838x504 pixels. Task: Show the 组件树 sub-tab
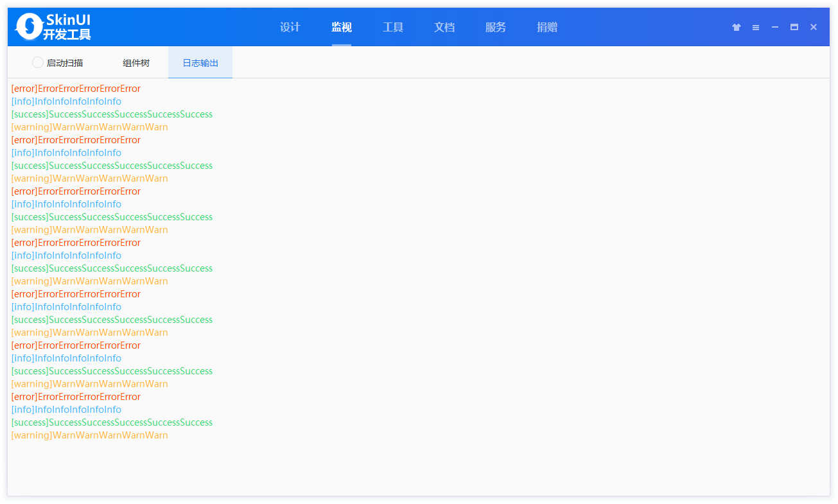[x=136, y=62]
